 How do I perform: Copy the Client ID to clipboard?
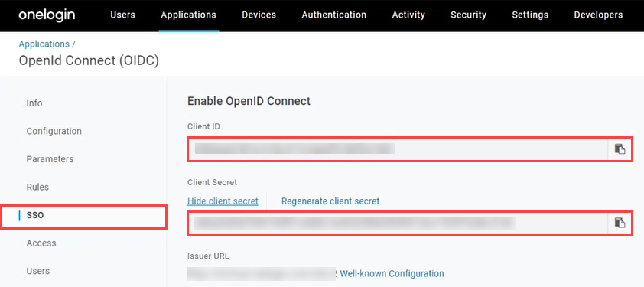pyautogui.click(x=620, y=149)
